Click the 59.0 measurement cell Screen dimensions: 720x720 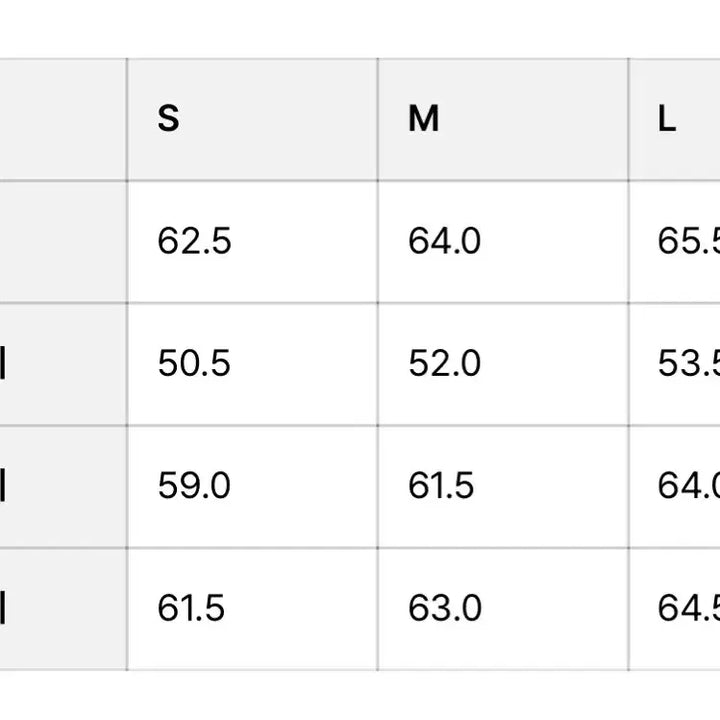(x=194, y=486)
